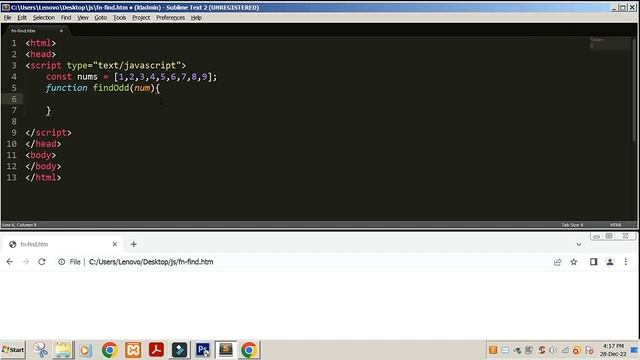This screenshot has width=640, height=360.
Task: Open the Preferences menu
Action: pos(170,18)
